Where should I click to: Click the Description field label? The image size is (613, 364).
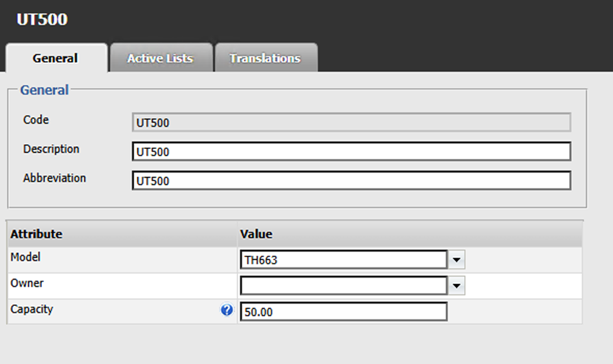pyautogui.click(x=51, y=149)
